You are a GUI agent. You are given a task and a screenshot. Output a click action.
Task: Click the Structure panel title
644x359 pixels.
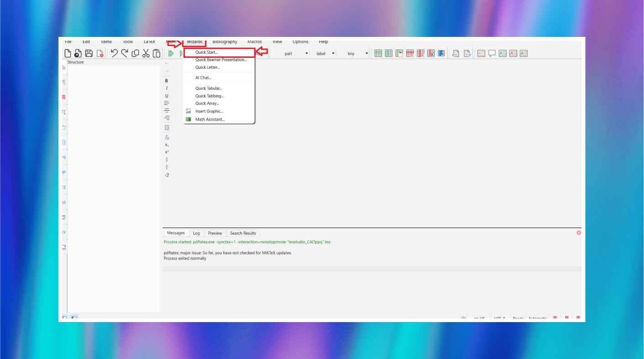76,62
